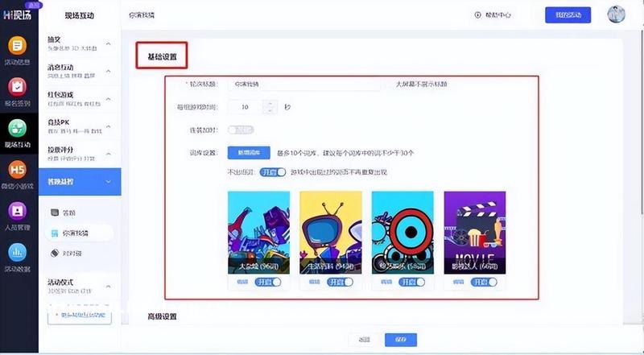Image resolution: width=644 pixels, height=355 pixels.
Task: Expand the 红包游戏 menu group
Action: point(108,99)
